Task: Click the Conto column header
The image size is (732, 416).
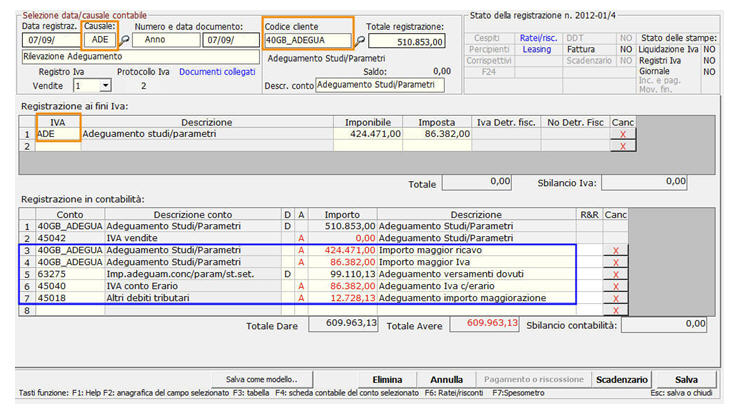Action: pos(70,215)
